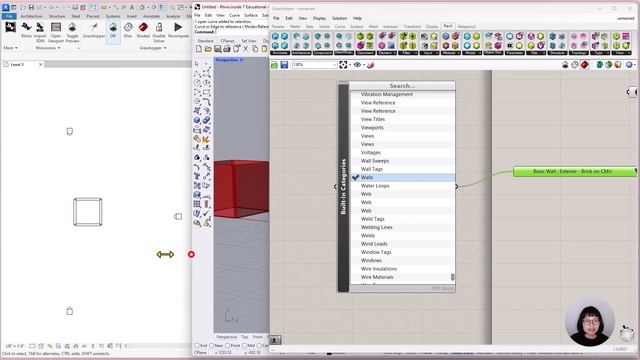Click Zoom Extents icon on Grasshopper toolbar

pos(343,65)
